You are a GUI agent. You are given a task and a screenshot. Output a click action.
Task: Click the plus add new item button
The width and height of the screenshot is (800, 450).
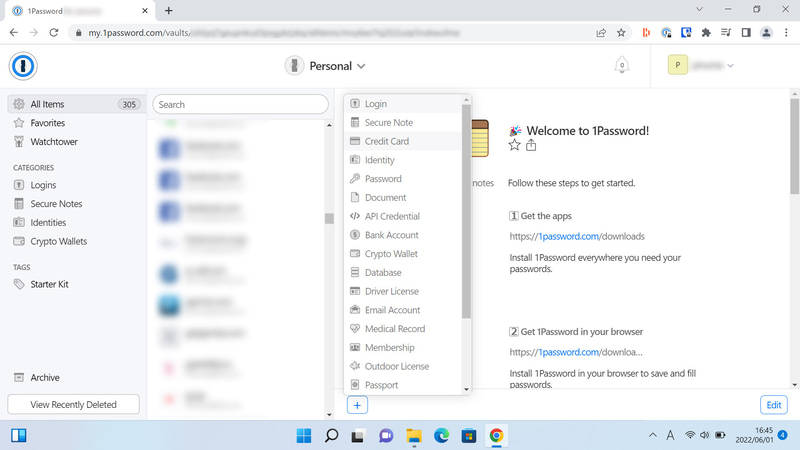[x=357, y=405]
